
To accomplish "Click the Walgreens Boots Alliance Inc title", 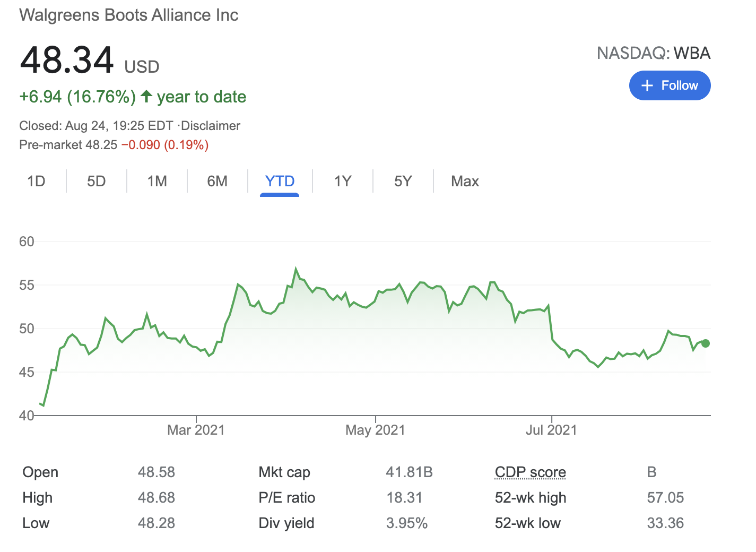I will [x=129, y=15].
